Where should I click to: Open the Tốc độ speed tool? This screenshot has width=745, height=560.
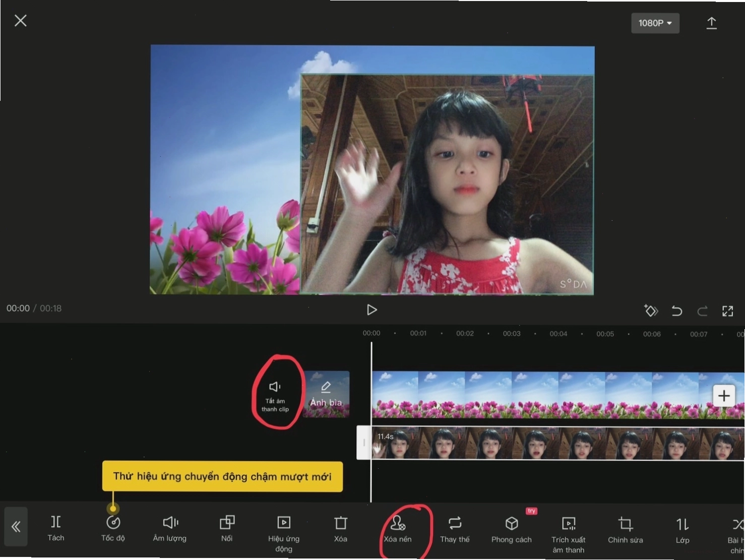point(113,528)
